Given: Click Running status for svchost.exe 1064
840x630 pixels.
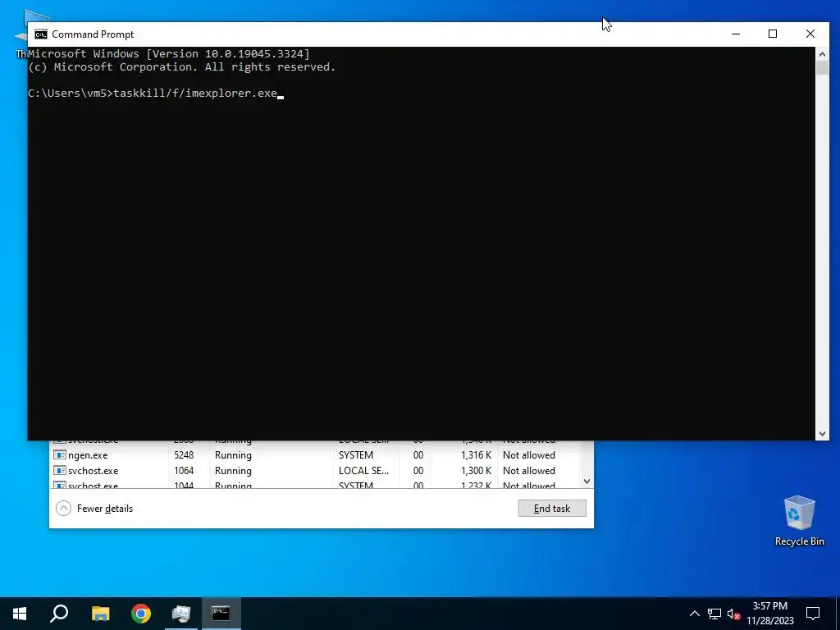Looking at the screenshot, I should pos(233,470).
